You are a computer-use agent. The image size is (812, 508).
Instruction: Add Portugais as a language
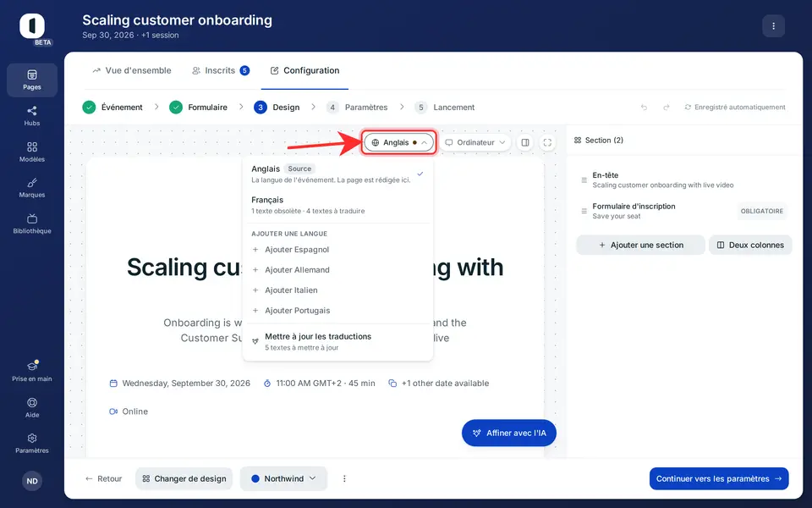[337, 311]
